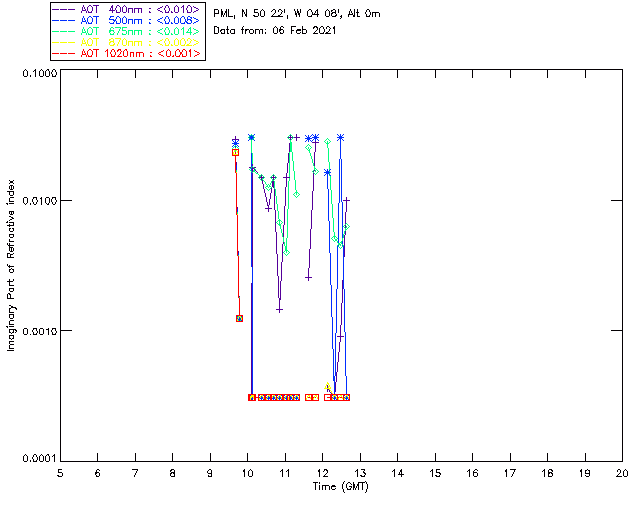Click the 0.1000 y-axis tick label
This screenshot has height=512, width=640.
coord(39,73)
